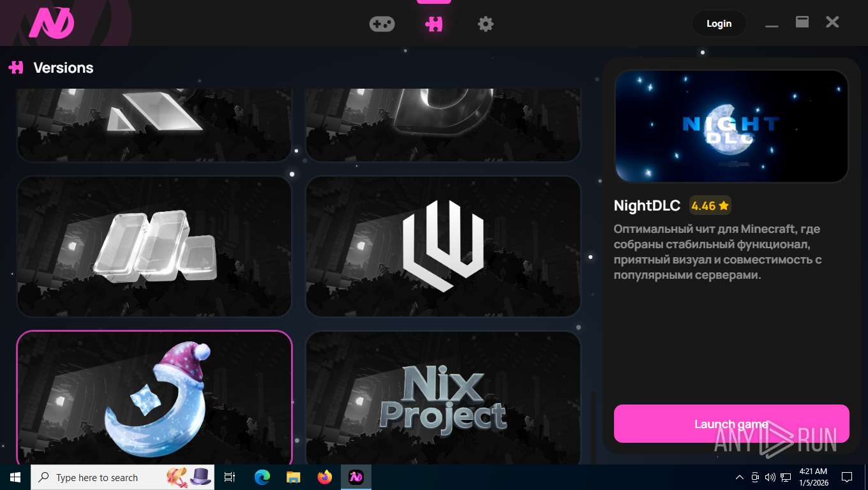Open the settings gear tab

point(486,24)
